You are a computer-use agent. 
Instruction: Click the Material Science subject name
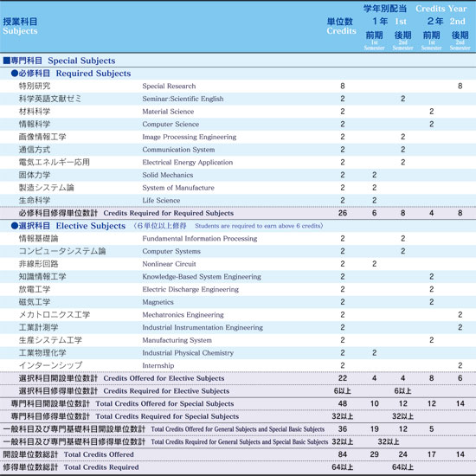tap(168, 112)
